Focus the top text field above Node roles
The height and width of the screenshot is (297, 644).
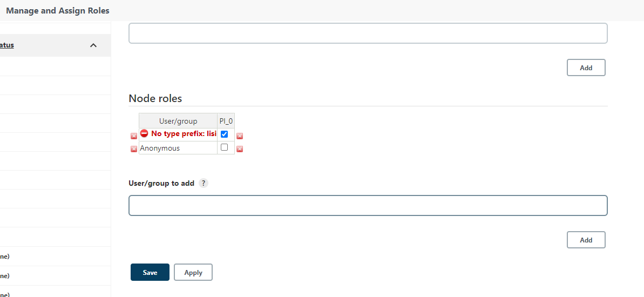pyautogui.click(x=368, y=33)
